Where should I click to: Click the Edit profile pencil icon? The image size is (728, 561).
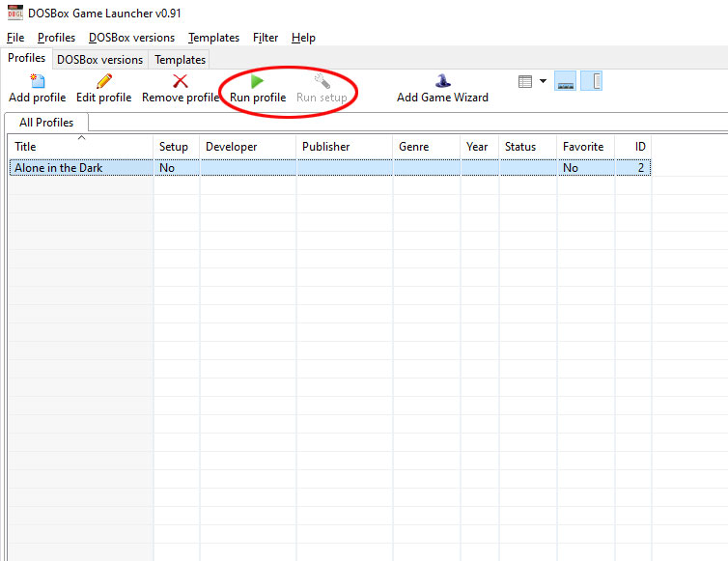pyautogui.click(x=104, y=81)
